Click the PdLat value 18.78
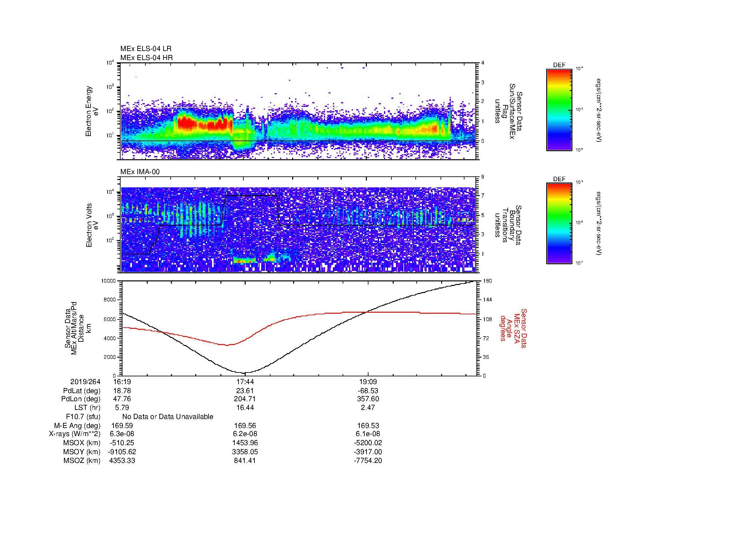756x534 pixels. (122, 391)
